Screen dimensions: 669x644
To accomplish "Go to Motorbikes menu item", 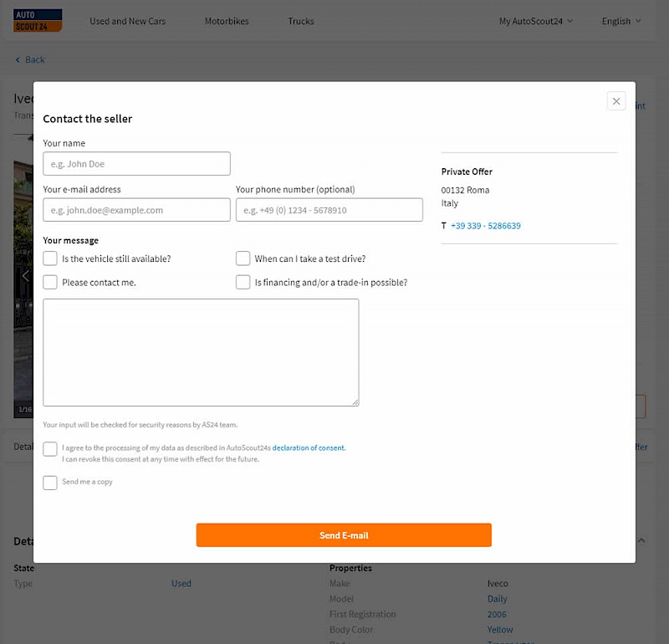I will click(227, 21).
